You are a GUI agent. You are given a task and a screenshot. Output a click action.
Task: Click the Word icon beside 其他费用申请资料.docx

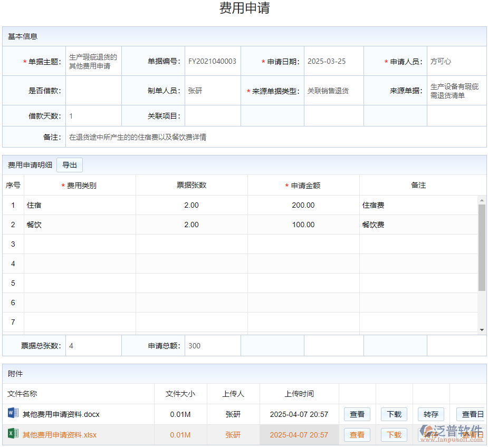point(14,414)
